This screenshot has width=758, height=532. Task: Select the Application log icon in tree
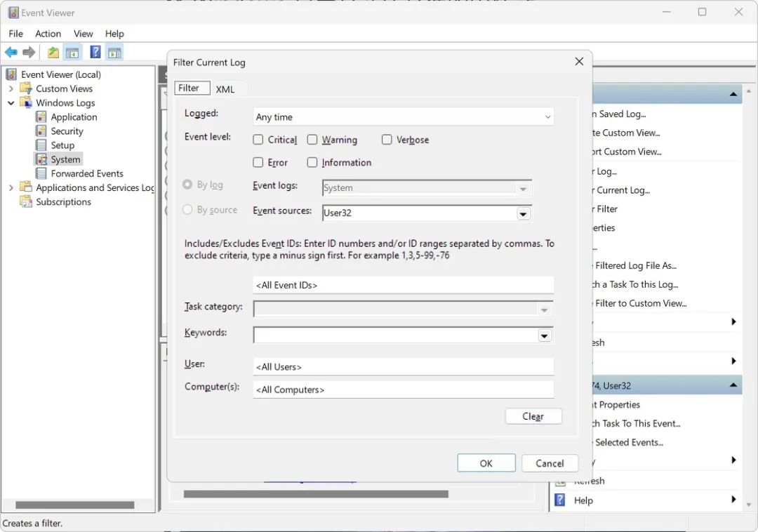click(x=41, y=117)
